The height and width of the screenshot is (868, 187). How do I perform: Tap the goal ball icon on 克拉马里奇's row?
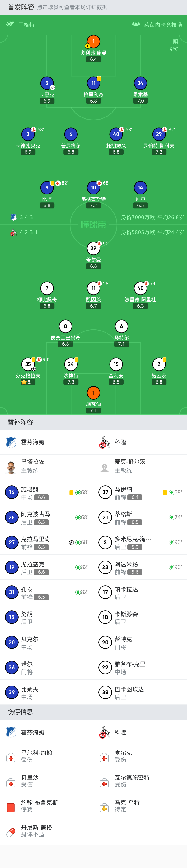[71, 542]
